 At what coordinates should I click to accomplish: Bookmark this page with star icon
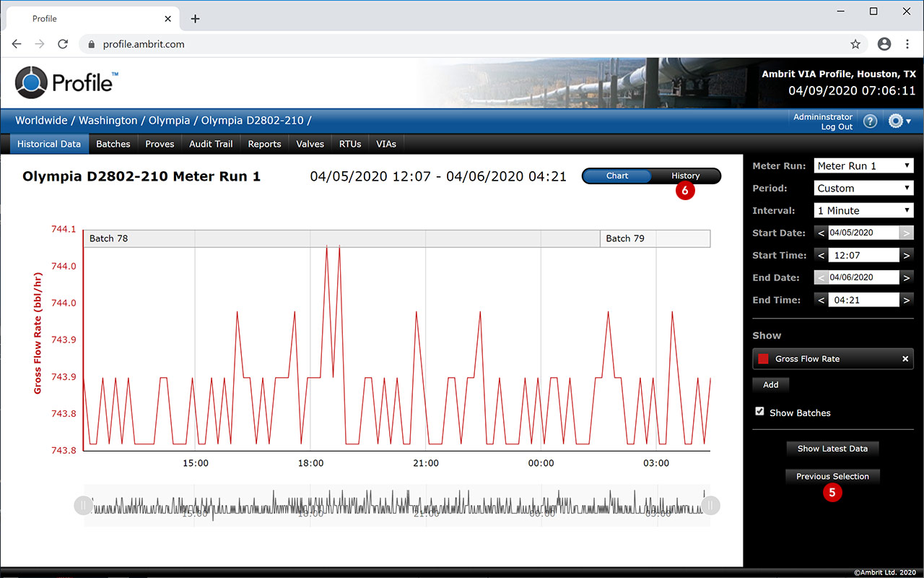(x=855, y=44)
